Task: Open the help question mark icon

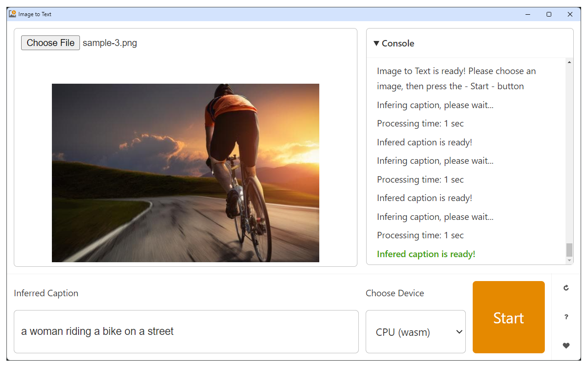Action: [566, 317]
